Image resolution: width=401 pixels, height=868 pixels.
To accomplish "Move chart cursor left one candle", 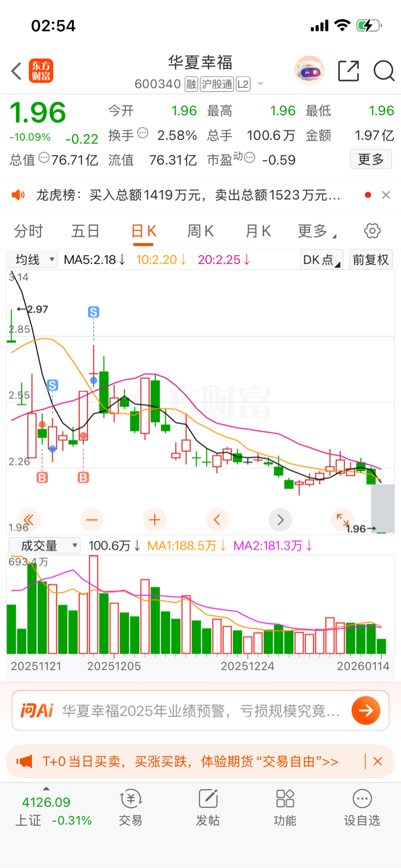I will 217,519.
